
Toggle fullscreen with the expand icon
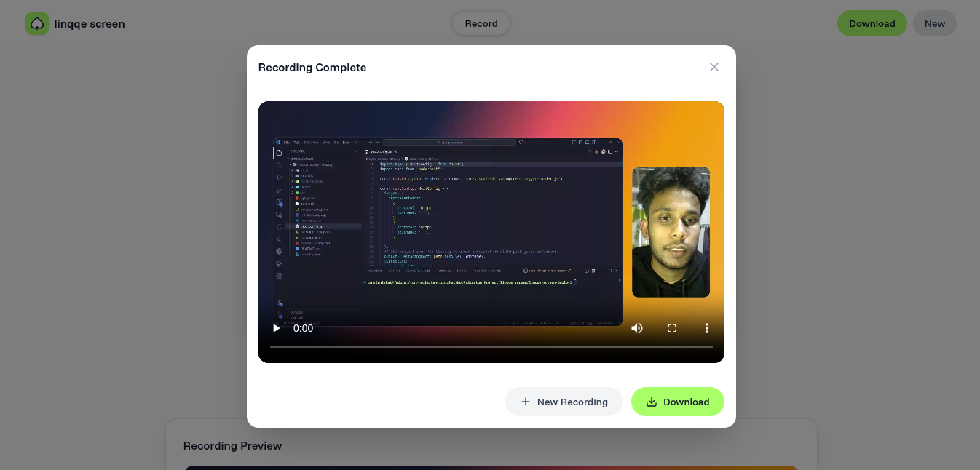(x=672, y=328)
